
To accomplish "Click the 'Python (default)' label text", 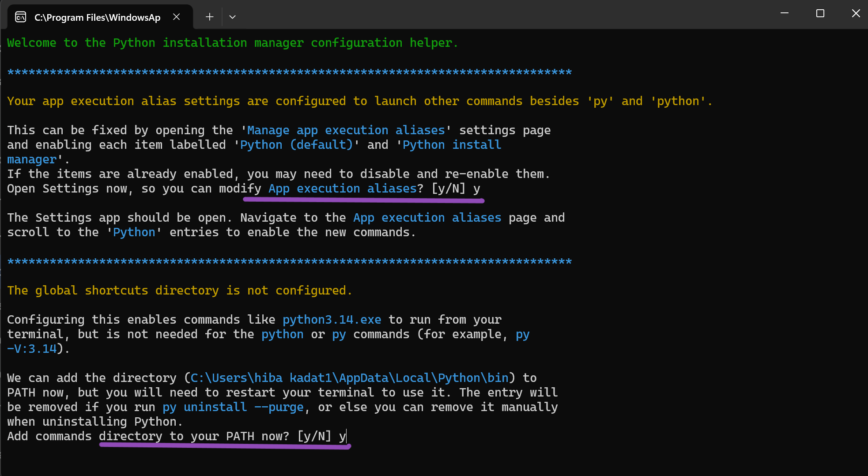I will pos(297,145).
